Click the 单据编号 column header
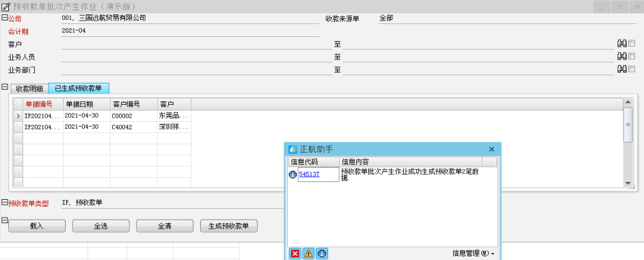Screen dimensions: 644x260 pyautogui.click(x=43, y=104)
